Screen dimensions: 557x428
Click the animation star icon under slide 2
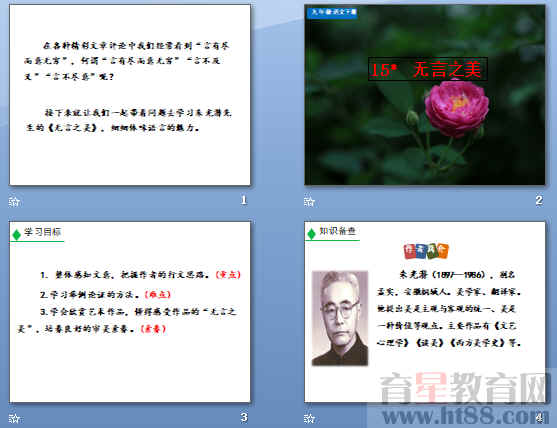tap(309, 201)
